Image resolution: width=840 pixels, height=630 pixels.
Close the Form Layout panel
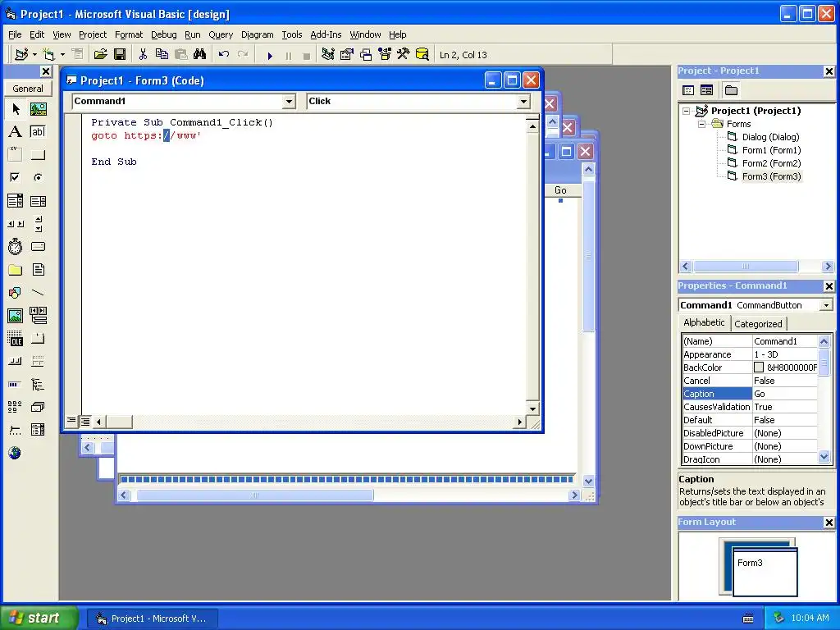click(x=829, y=523)
